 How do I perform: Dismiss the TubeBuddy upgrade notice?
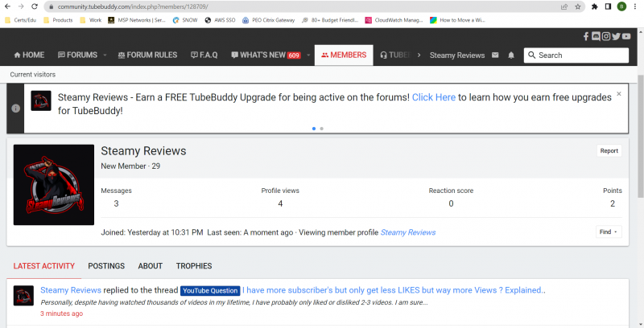[618, 94]
